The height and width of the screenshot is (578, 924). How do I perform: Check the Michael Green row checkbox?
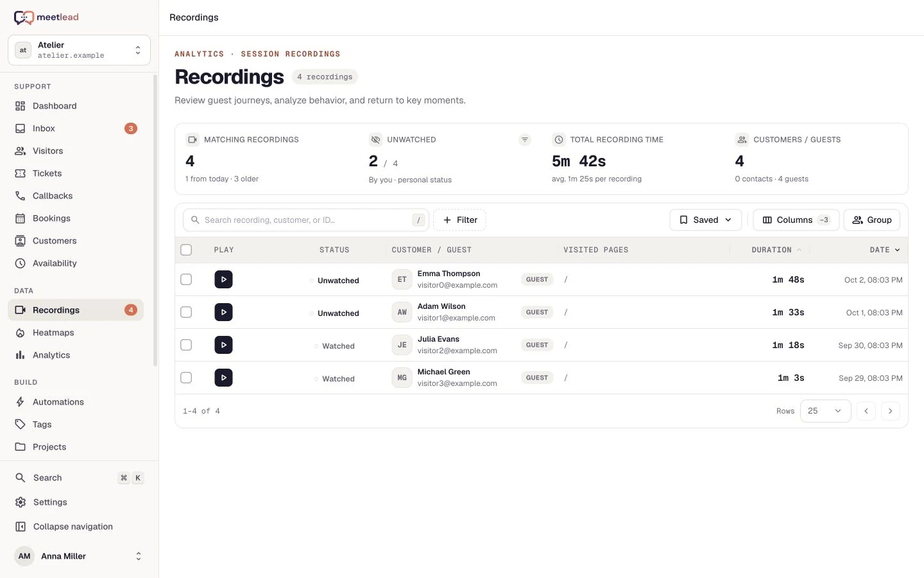[x=186, y=378]
